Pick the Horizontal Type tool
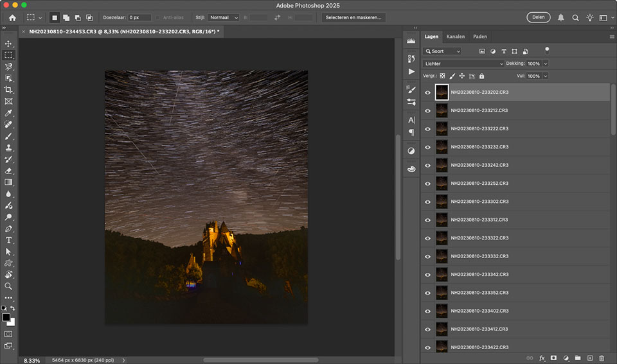The width and height of the screenshot is (617, 364). click(x=8, y=240)
